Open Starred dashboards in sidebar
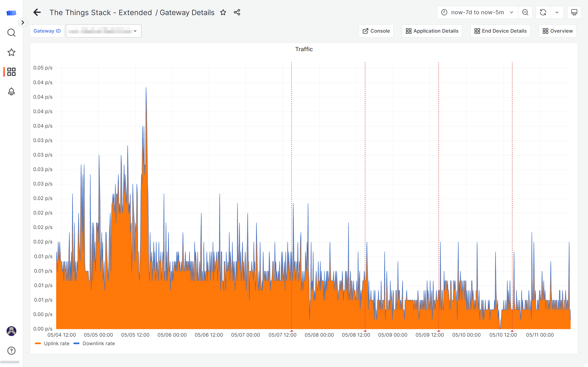588x367 pixels. tap(11, 52)
